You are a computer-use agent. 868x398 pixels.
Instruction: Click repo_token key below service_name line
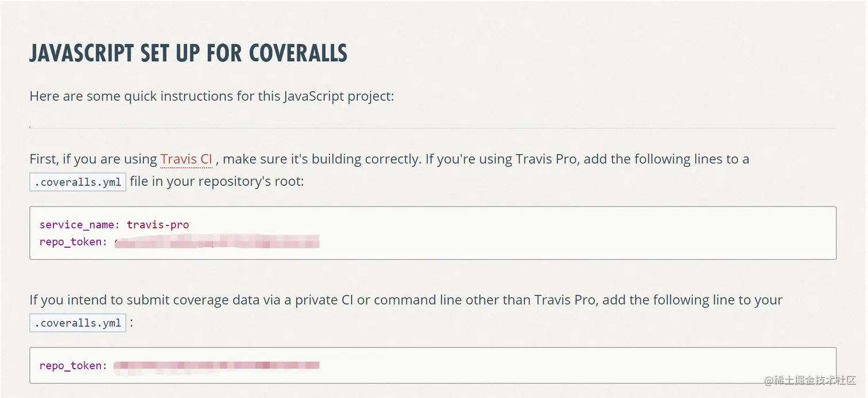71,242
